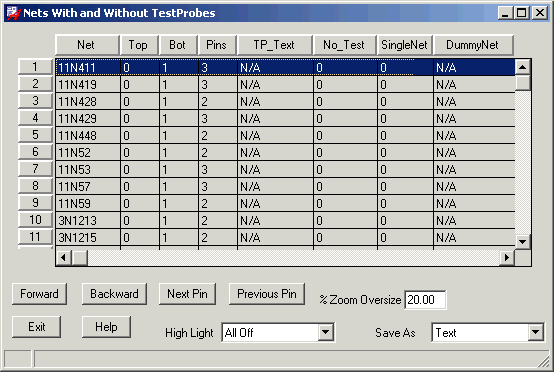Select net cell 11N53

point(88,169)
